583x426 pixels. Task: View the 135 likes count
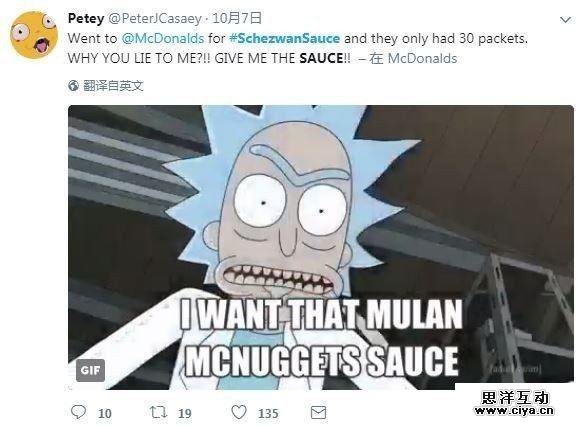(268, 413)
